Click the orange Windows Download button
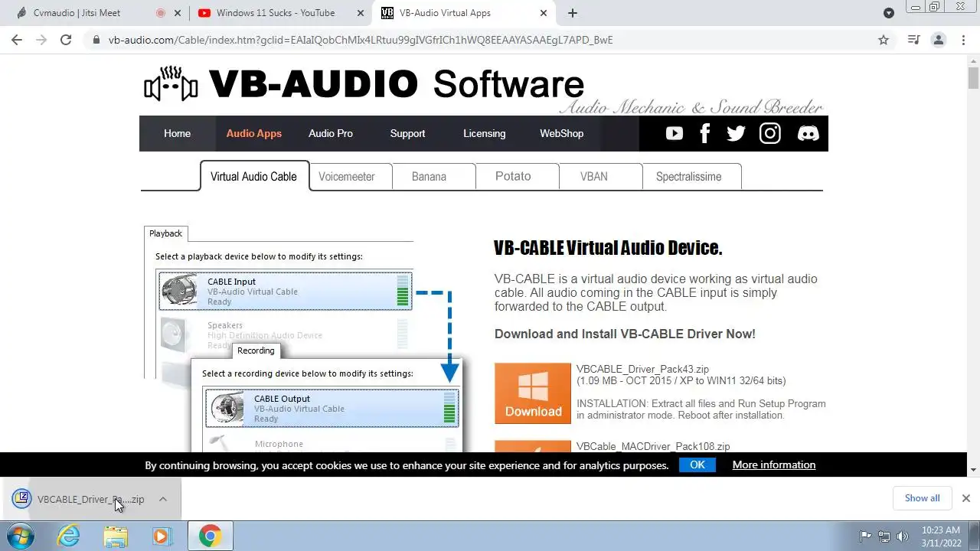980x551 pixels. coord(533,393)
